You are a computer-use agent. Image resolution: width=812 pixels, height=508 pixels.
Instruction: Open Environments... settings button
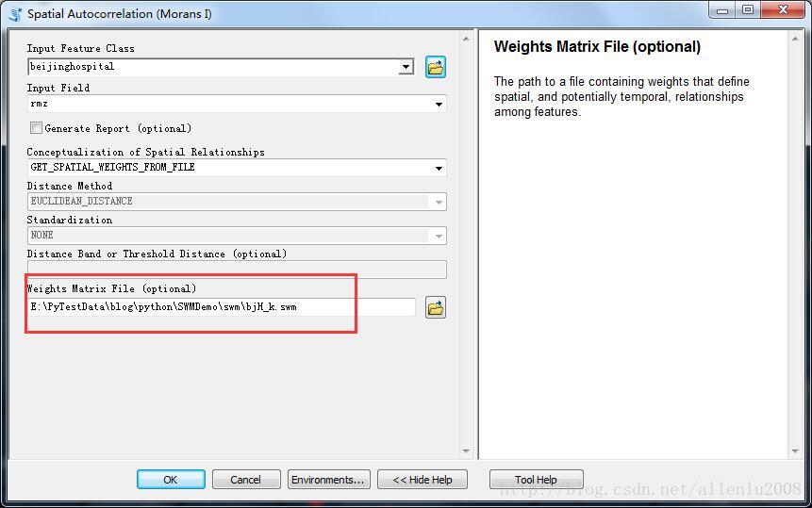[329, 480]
